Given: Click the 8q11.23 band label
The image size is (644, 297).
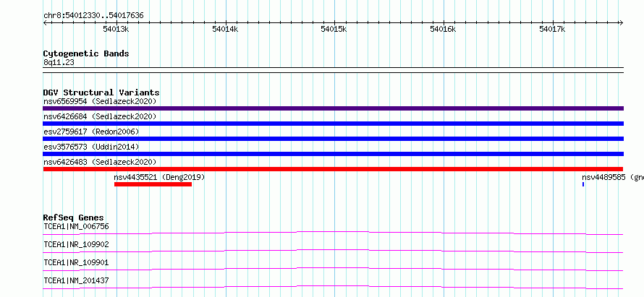Looking at the screenshot, I should (59, 63).
